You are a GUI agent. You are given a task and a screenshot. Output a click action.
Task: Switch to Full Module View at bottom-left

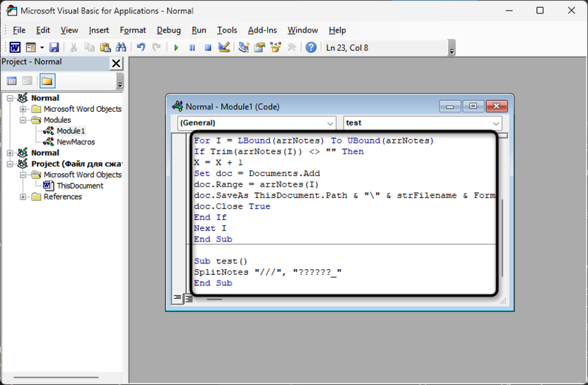coord(189,299)
